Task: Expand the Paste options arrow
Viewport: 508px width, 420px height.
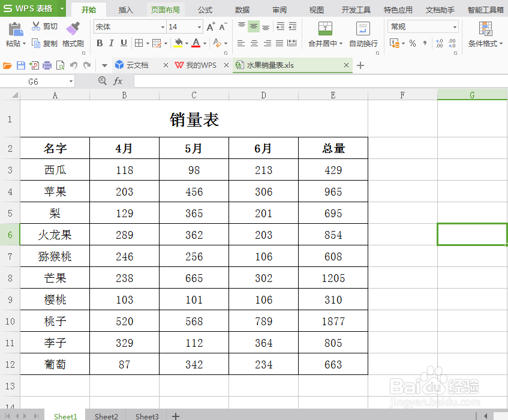Action: [x=24, y=43]
